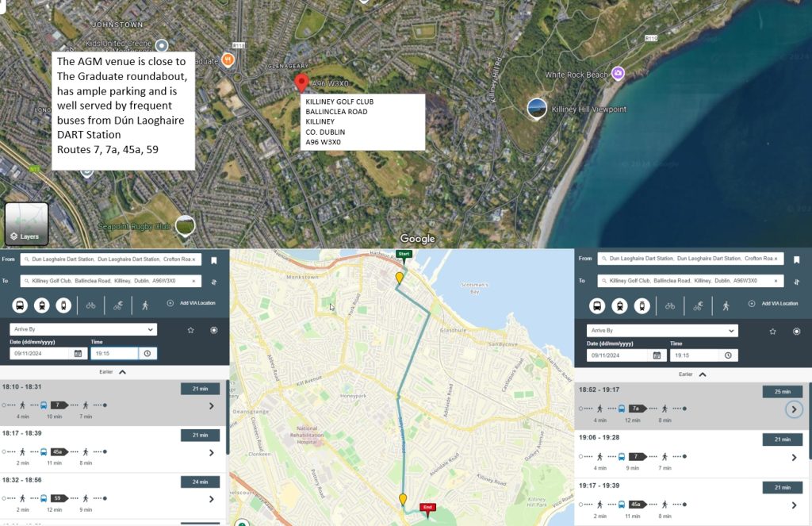Toggle train mode in left planner

(42, 305)
